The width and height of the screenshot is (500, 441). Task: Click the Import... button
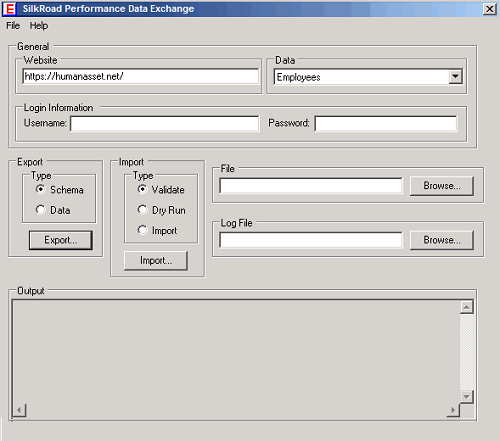point(156,260)
